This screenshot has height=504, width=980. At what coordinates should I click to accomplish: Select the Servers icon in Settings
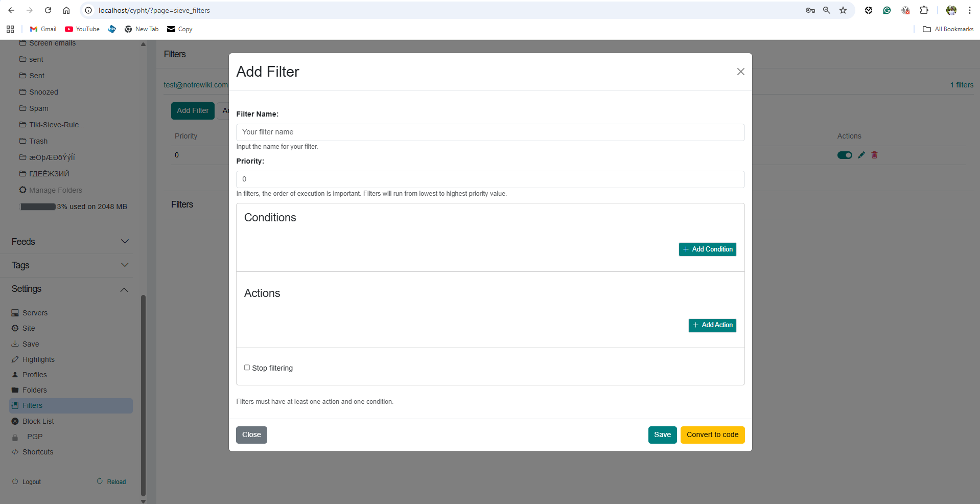(15, 312)
